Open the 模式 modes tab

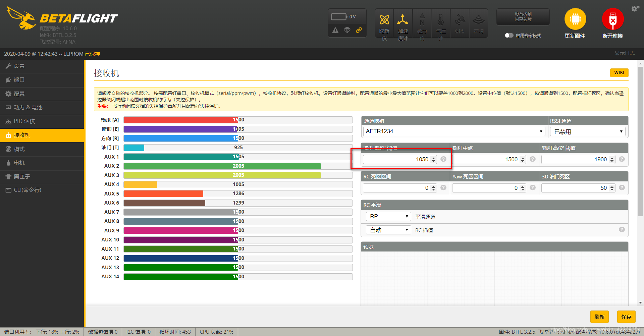tap(42, 149)
